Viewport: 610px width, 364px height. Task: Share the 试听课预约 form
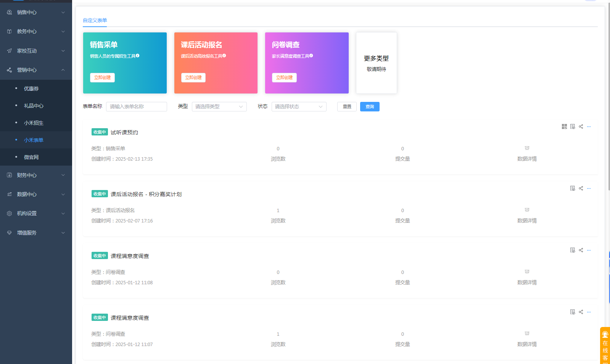[x=581, y=127]
